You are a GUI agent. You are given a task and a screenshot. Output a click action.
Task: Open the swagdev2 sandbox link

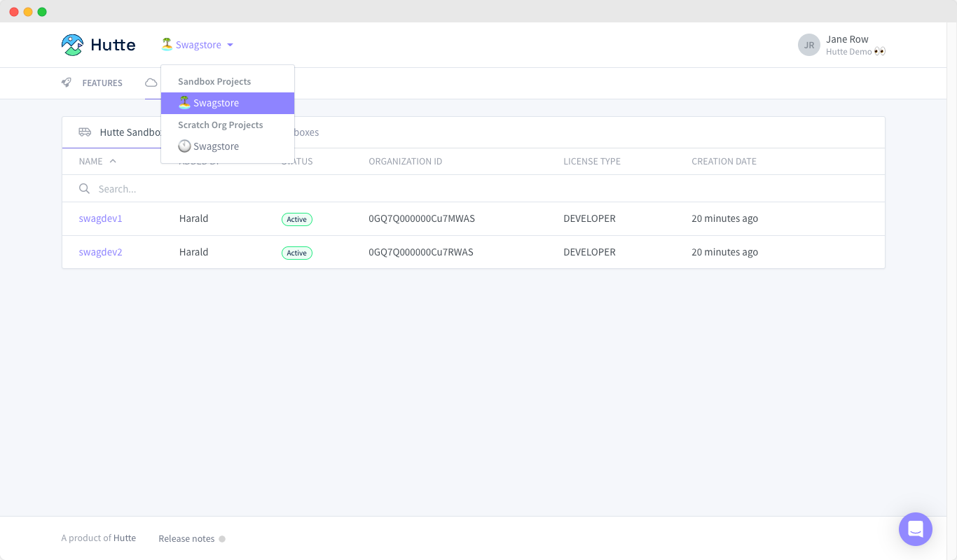101,252
